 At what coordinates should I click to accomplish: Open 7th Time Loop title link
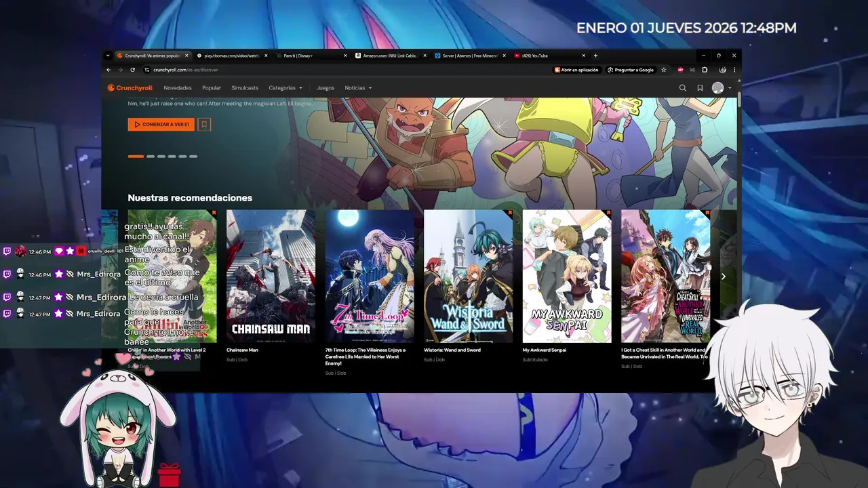[366, 357]
